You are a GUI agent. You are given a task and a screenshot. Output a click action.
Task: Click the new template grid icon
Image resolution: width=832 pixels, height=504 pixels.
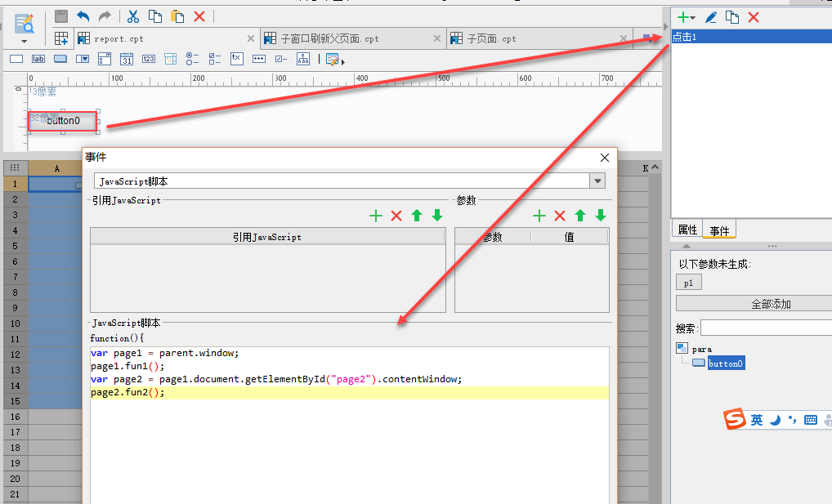click(61, 38)
